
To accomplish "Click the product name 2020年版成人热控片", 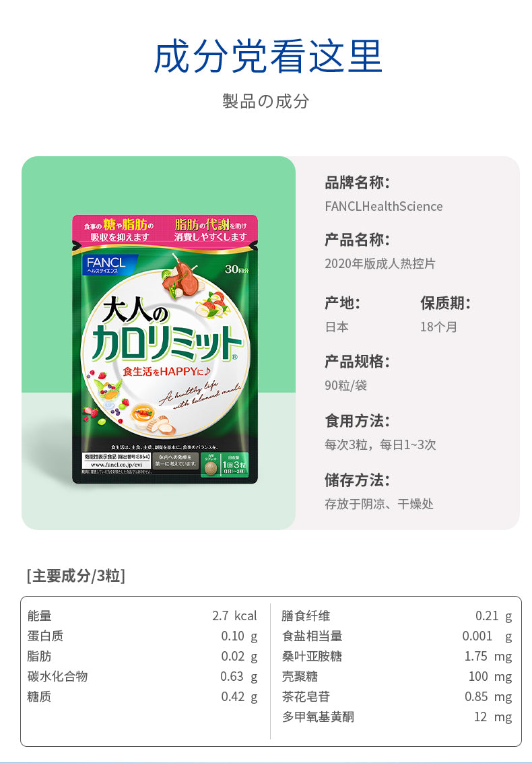I will [x=380, y=263].
